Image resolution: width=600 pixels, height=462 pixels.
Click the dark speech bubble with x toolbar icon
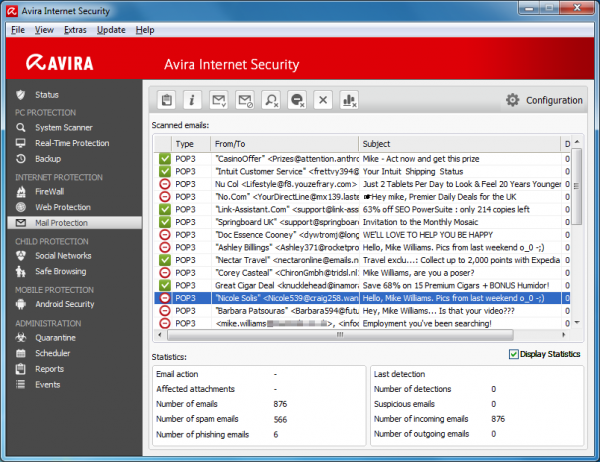click(297, 100)
